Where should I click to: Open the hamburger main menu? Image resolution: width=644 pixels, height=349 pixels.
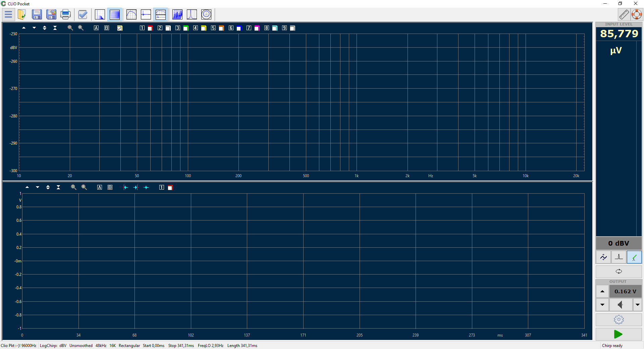pyautogui.click(x=8, y=14)
